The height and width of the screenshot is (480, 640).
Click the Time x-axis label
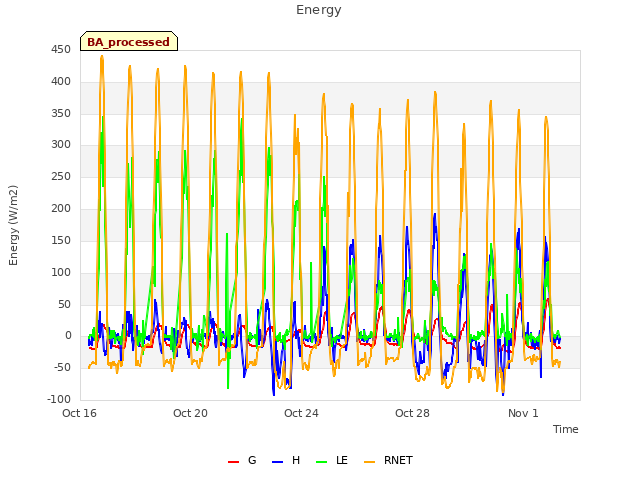tap(566, 429)
